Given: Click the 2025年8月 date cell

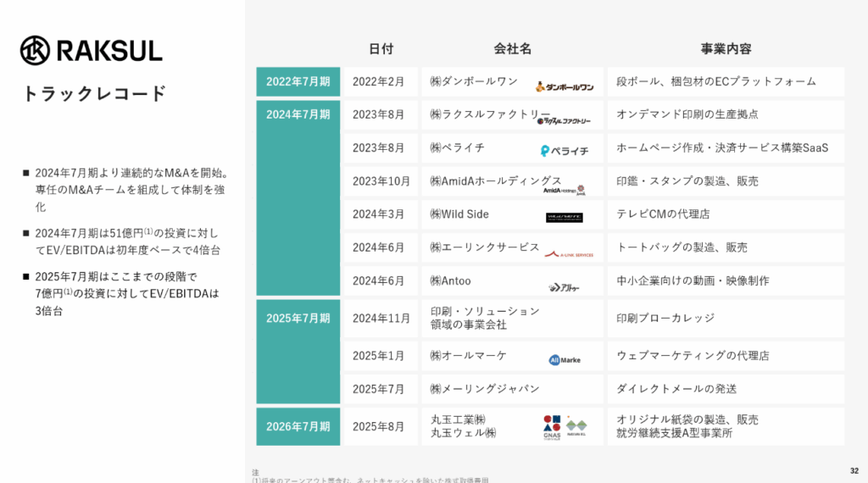Looking at the screenshot, I should (x=381, y=426).
